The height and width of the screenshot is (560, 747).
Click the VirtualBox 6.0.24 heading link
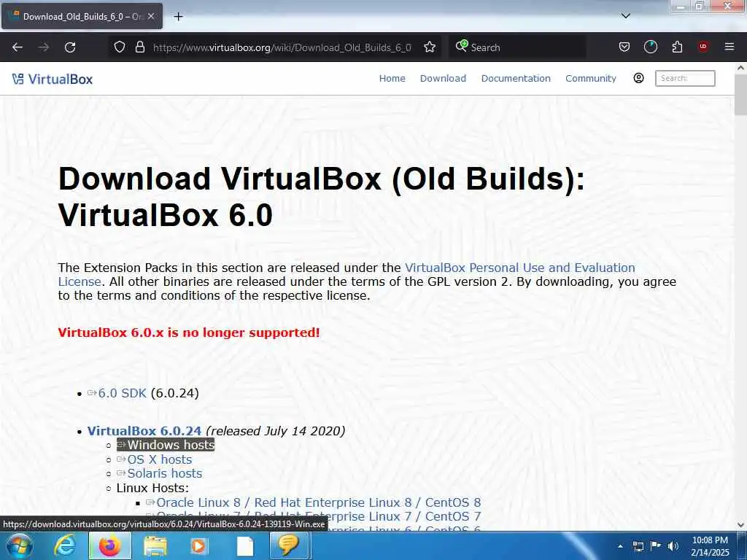coord(144,431)
